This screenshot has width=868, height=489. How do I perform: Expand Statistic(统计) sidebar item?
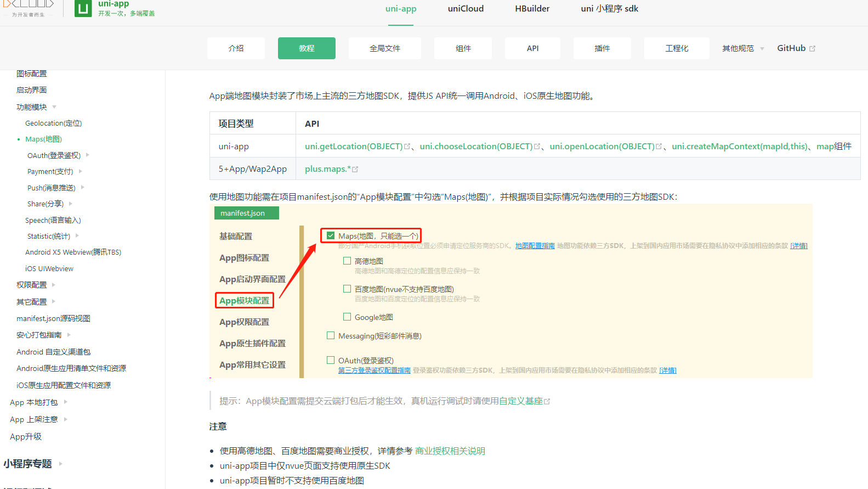coord(77,236)
